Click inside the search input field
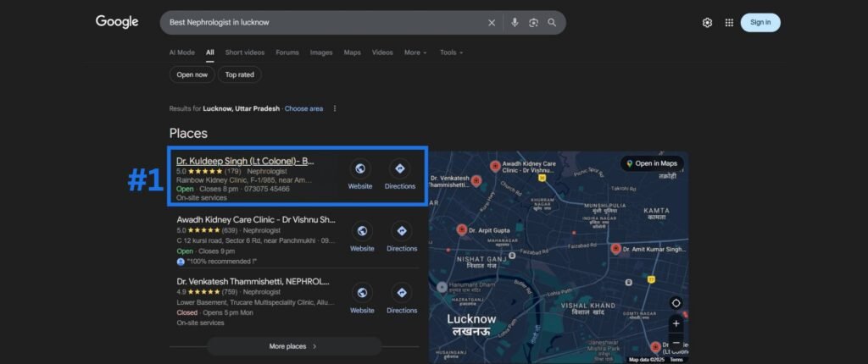 pyautogui.click(x=322, y=23)
